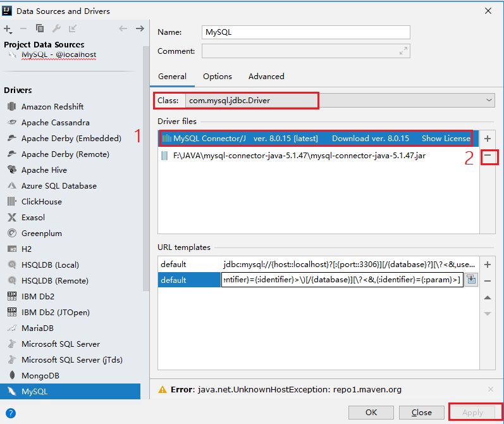This screenshot has height=424, width=504.
Task: Select the mysql-connector-java-5.1.47.jar file row
Action: tap(318, 156)
